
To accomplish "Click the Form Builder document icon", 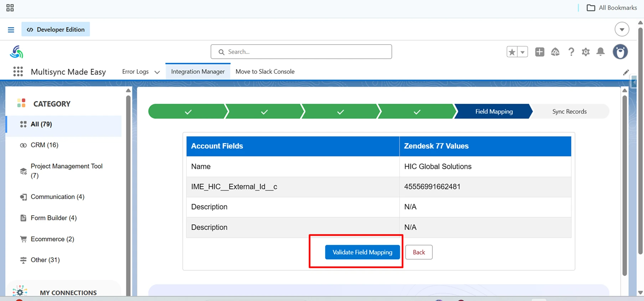I will coord(24,218).
